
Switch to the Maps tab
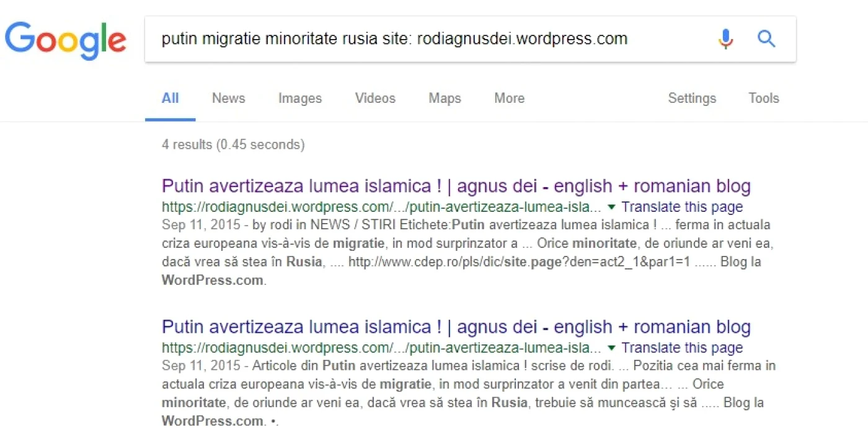point(445,98)
